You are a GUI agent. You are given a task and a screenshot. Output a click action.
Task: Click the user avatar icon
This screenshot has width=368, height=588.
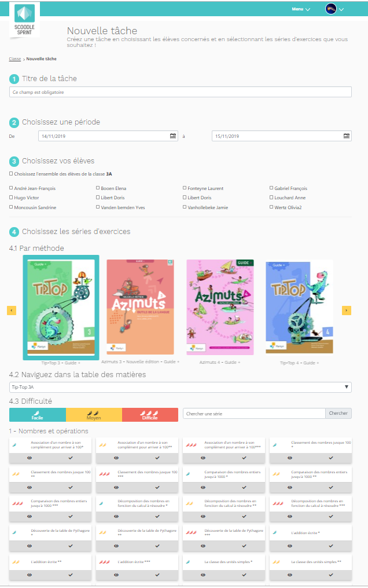pos(330,9)
